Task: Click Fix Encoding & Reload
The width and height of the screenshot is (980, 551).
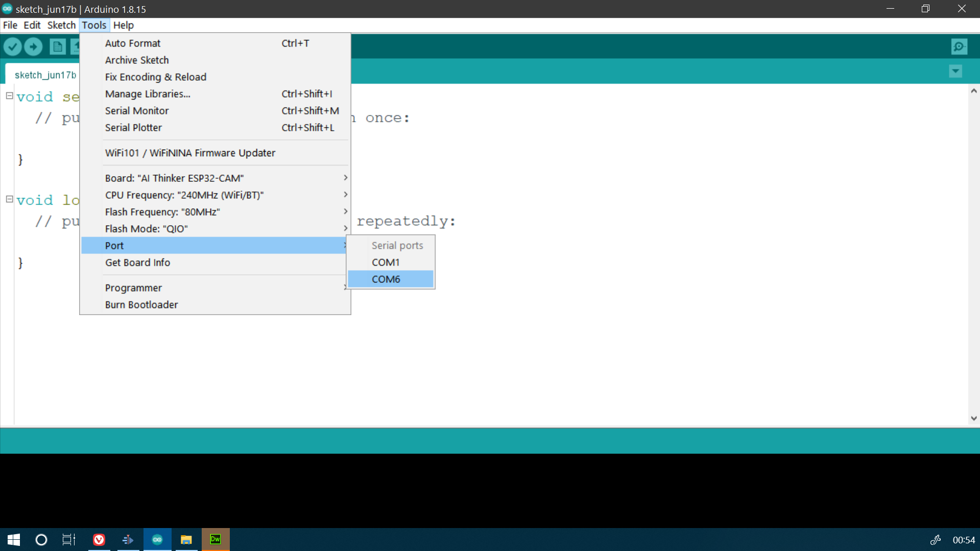Action: pyautogui.click(x=215, y=77)
